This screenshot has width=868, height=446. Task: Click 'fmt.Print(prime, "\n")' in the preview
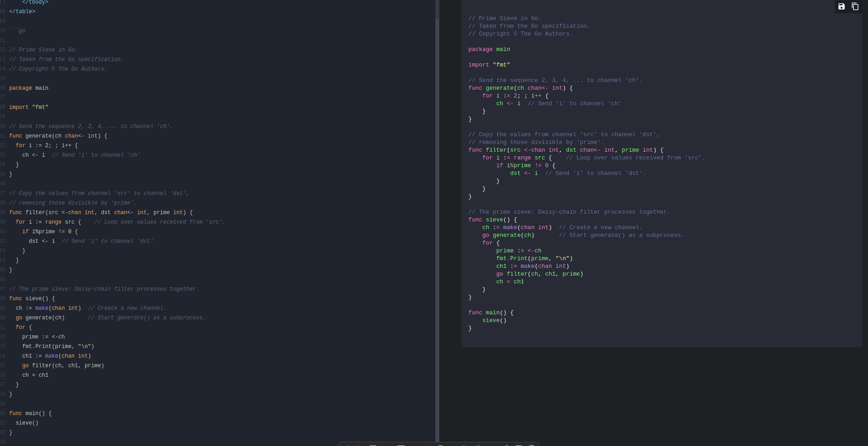click(535, 258)
